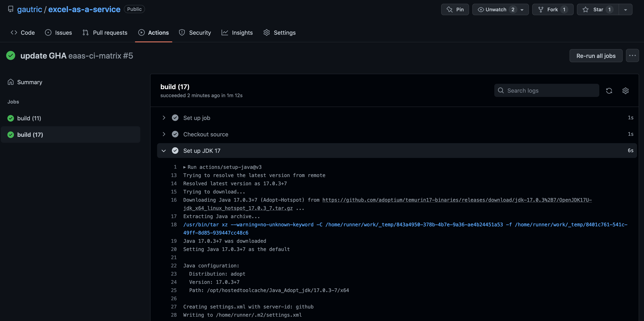The height and width of the screenshot is (321, 644).
Task: Pin the repository with Pin button
Action: coord(455,9)
